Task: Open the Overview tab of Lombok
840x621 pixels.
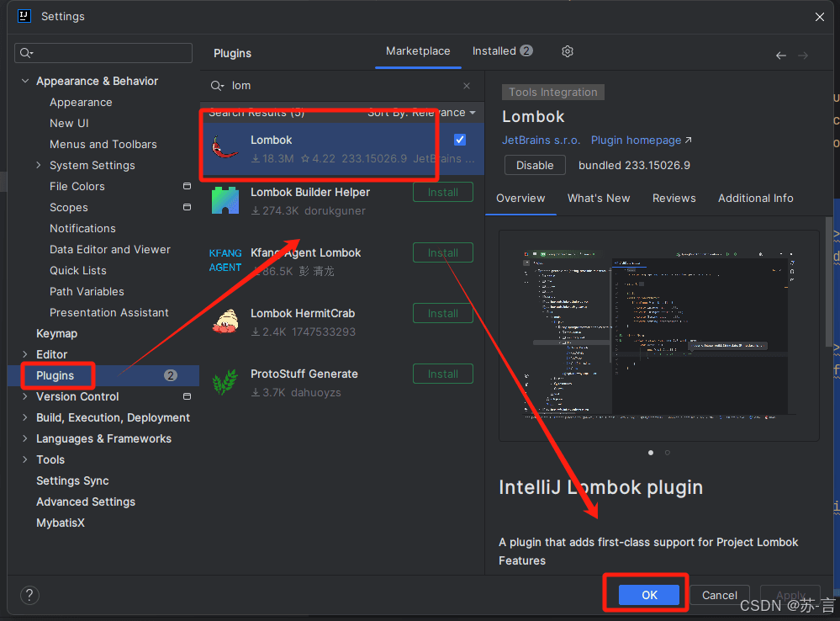Action: coord(520,199)
